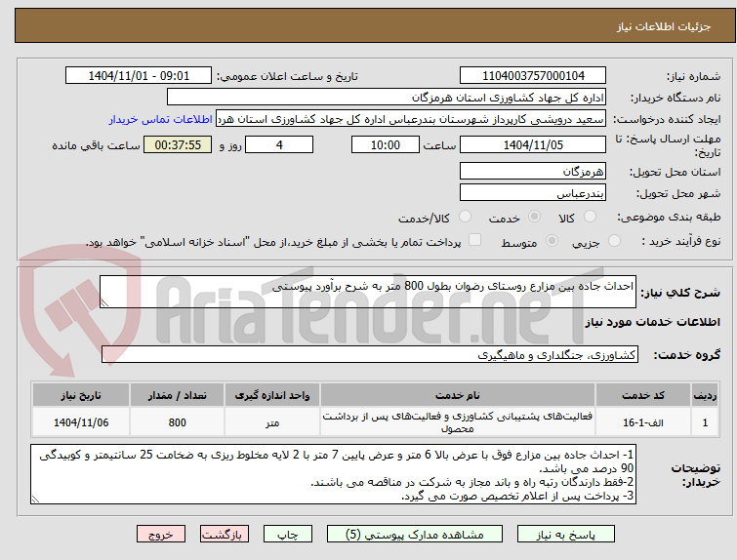This screenshot has width=737, height=560.
Task: Open مشاهده مدارک پیوستی (5) attachments
Action: click(x=415, y=535)
